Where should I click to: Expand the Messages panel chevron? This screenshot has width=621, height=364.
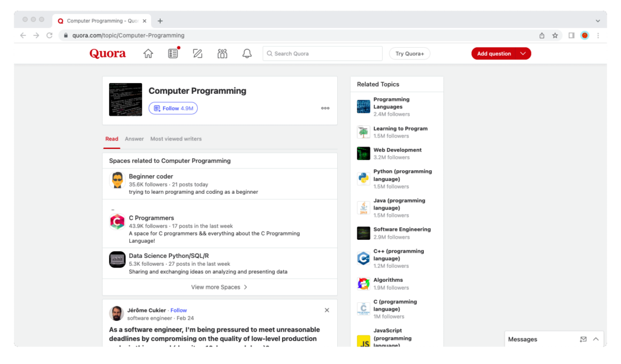pos(596,339)
